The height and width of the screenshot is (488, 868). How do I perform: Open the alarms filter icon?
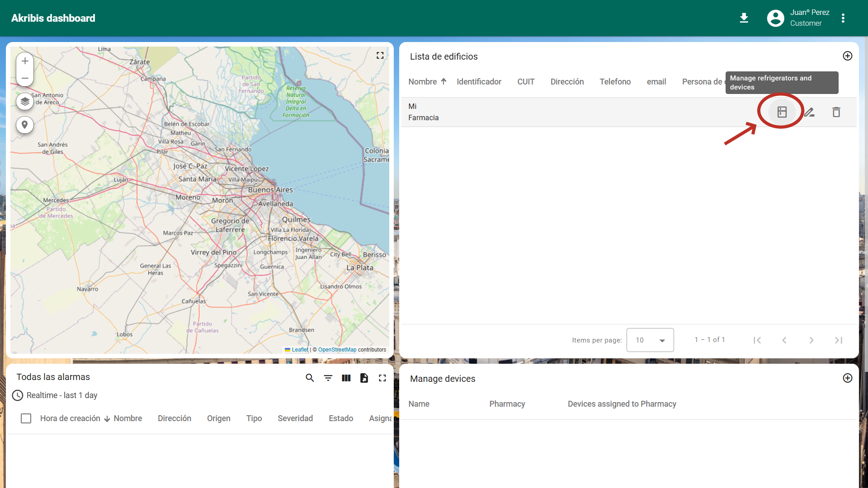click(328, 378)
